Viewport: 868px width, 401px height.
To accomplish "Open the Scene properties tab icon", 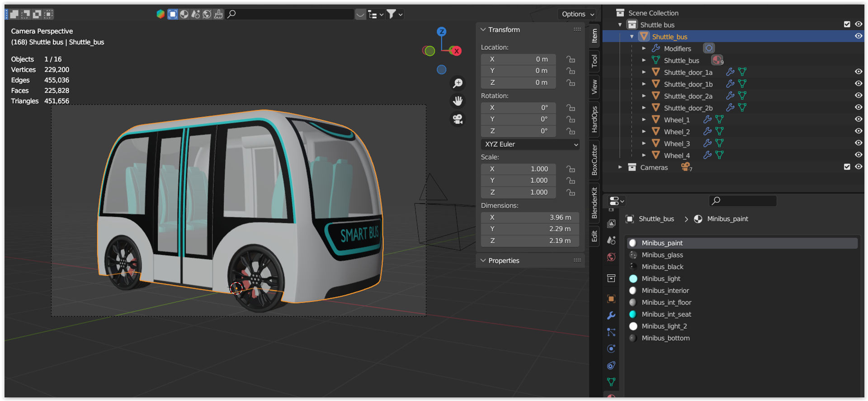I will point(611,240).
